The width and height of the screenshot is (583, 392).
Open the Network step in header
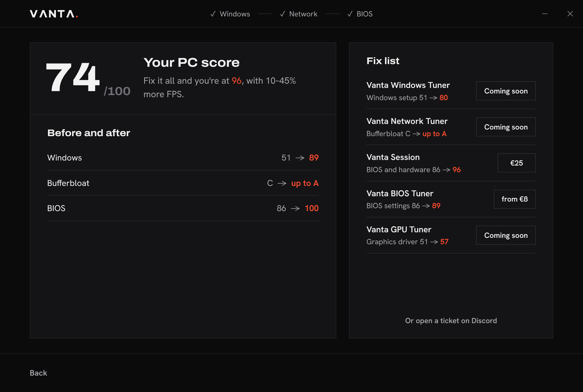pyautogui.click(x=299, y=14)
